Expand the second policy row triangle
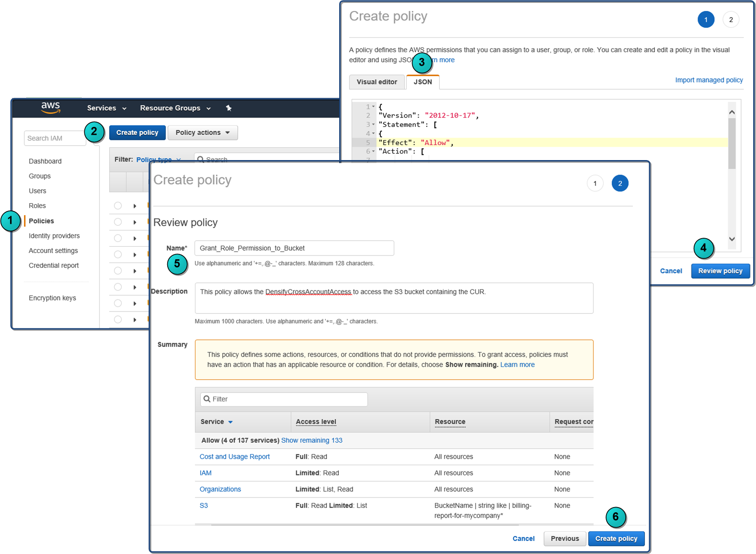756x554 pixels. pos(135,222)
